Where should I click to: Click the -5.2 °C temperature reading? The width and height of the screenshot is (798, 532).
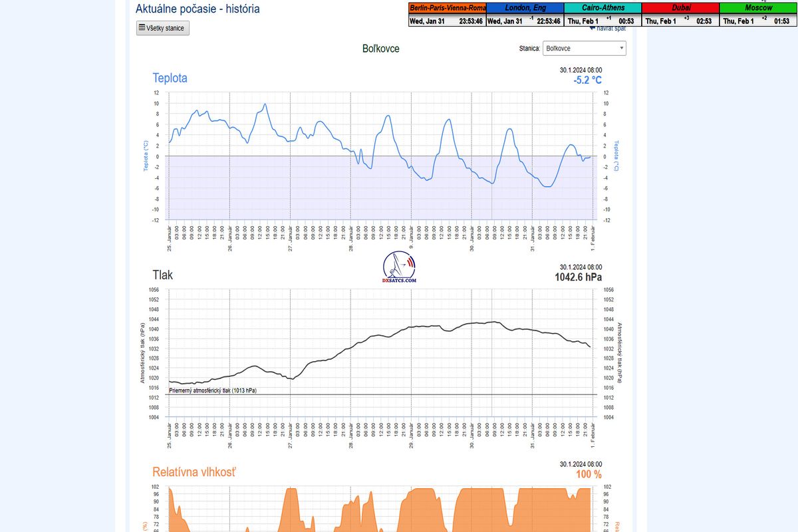(x=587, y=80)
